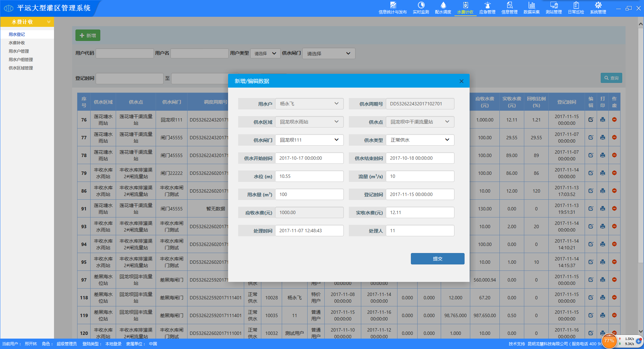Click the 用户名 input field
Screen dimensions: 644x349
200,53
